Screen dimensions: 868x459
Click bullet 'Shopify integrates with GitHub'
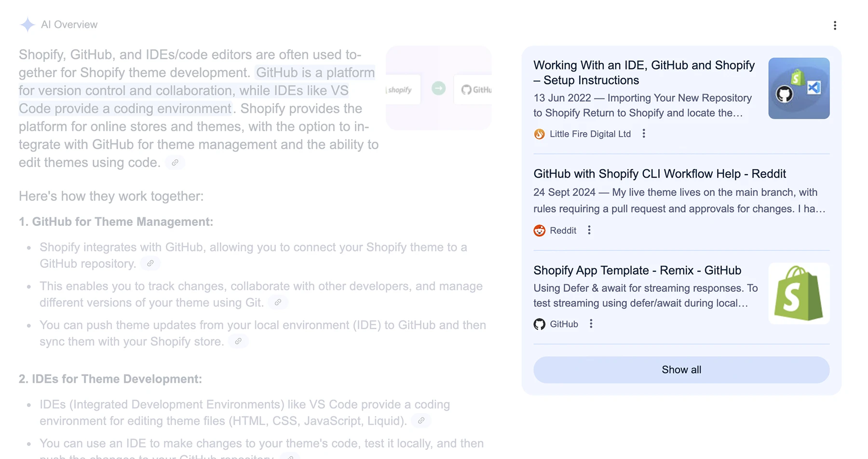[253, 255]
